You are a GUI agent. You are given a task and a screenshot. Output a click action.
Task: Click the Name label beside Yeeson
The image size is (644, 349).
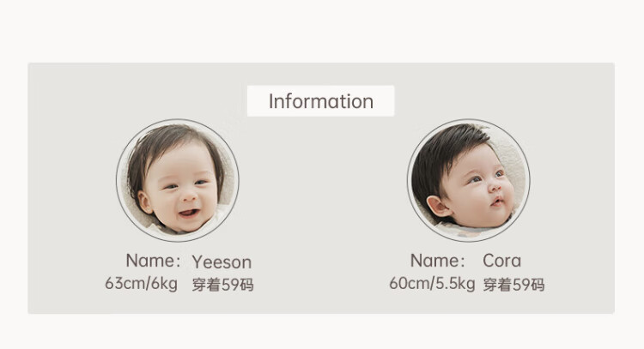(x=153, y=261)
